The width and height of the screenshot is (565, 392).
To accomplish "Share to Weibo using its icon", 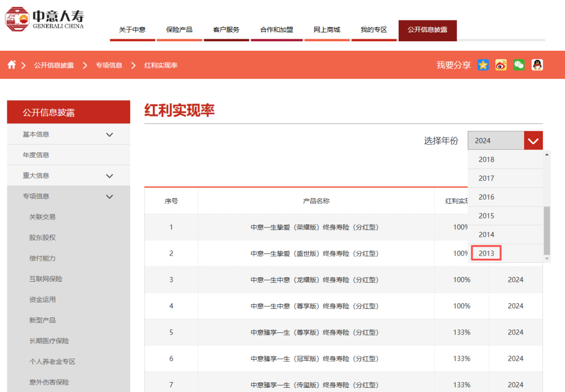I will pos(501,65).
